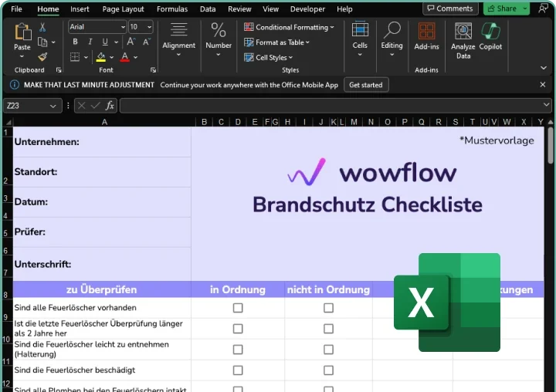Check 'nicht in Ordnung' for 'Sind die Feuerlöscher beschädigt'
The width and height of the screenshot is (556, 392).
pos(328,370)
